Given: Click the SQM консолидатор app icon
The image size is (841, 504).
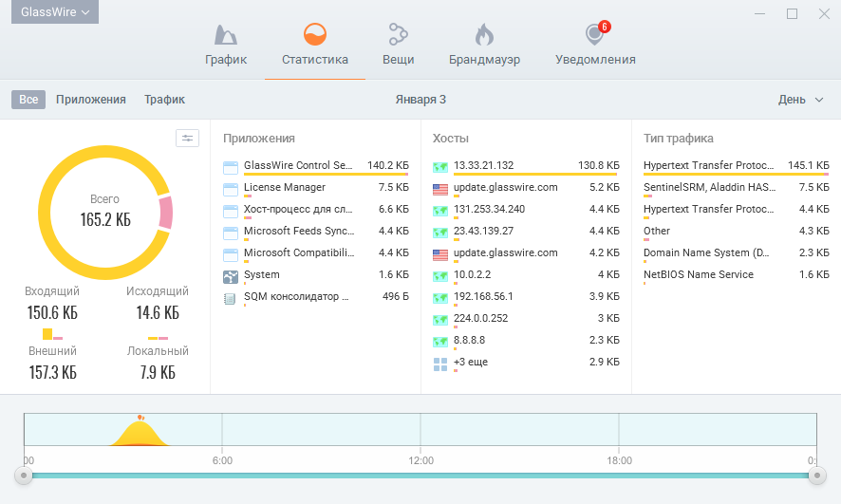Looking at the screenshot, I should pos(231,298).
